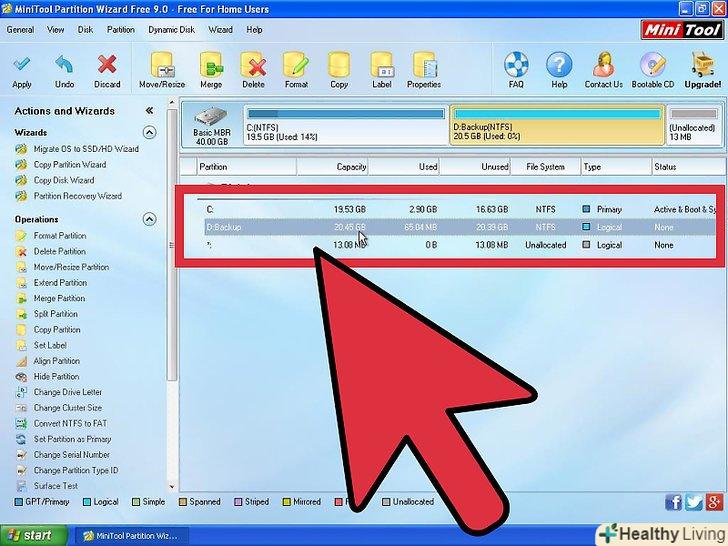This screenshot has width=728, height=546.
Task: Collapse the Wizards section chevron
Action: click(149, 133)
